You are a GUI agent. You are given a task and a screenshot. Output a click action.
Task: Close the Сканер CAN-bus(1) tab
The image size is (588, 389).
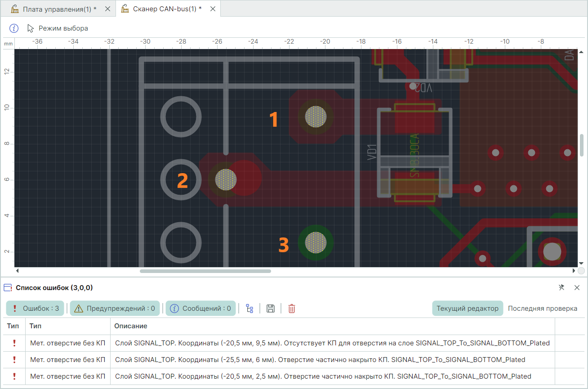pyautogui.click(x=213, y=9)
